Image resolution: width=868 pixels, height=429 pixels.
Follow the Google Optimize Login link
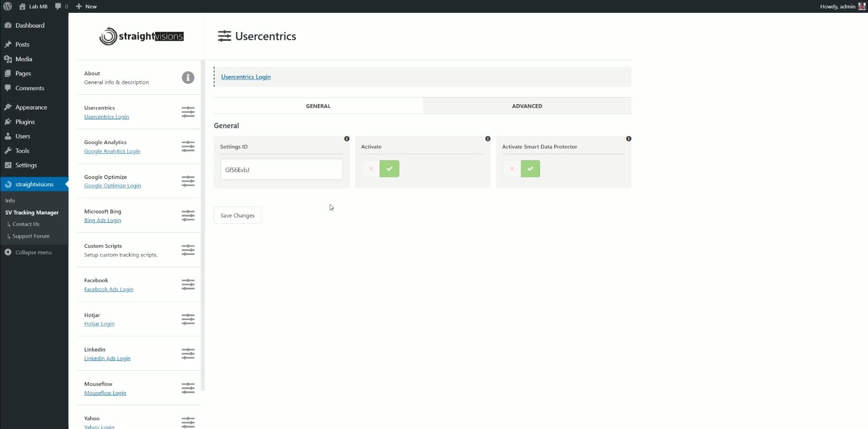coord(112,186)
